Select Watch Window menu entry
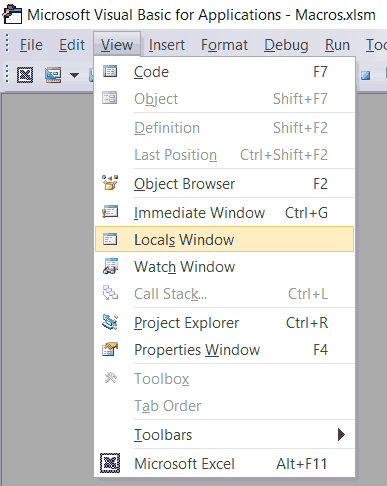387x486 pixels. click(x=224, y=267)
